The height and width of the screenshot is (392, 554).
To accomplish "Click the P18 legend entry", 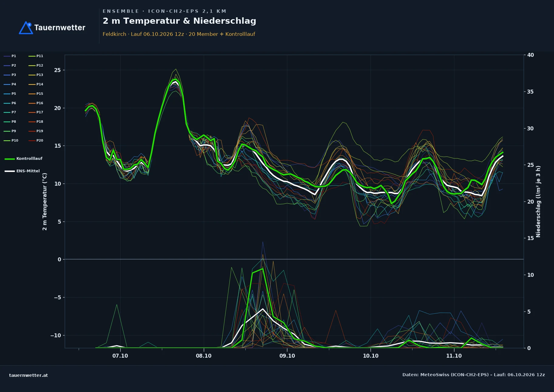I will [36, 122].
